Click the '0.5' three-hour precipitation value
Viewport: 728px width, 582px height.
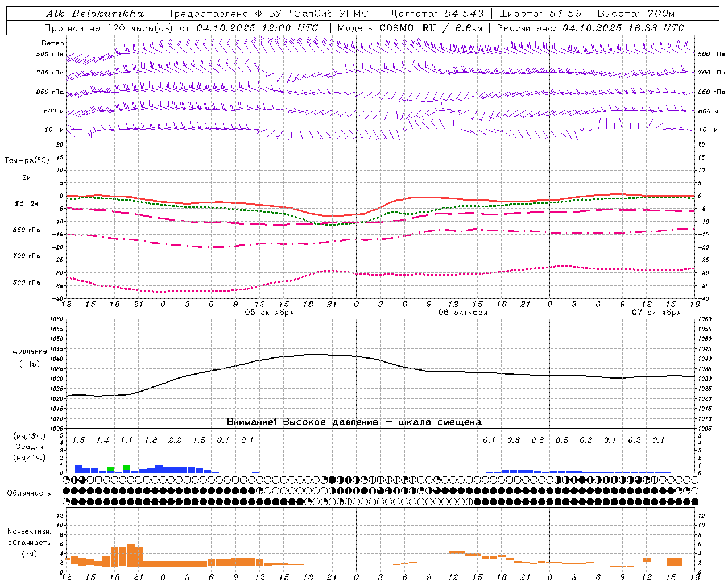click(562, 440)
